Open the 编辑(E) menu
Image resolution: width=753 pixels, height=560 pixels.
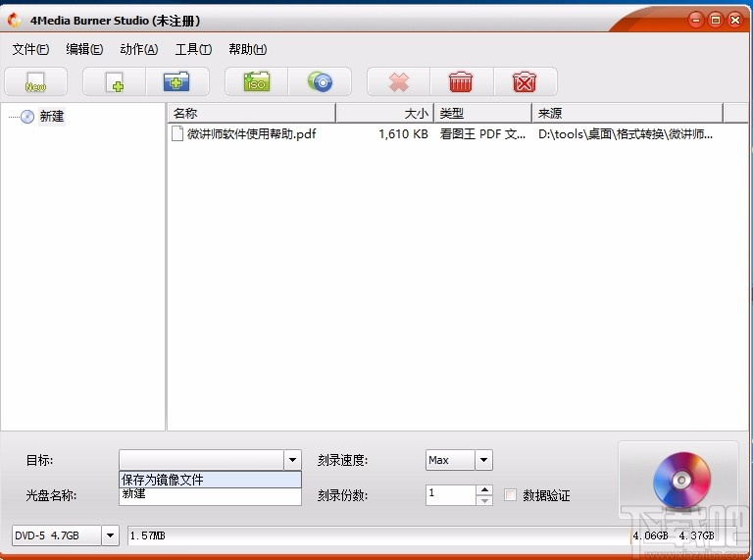pyautogui.click(x=84, y=49)
